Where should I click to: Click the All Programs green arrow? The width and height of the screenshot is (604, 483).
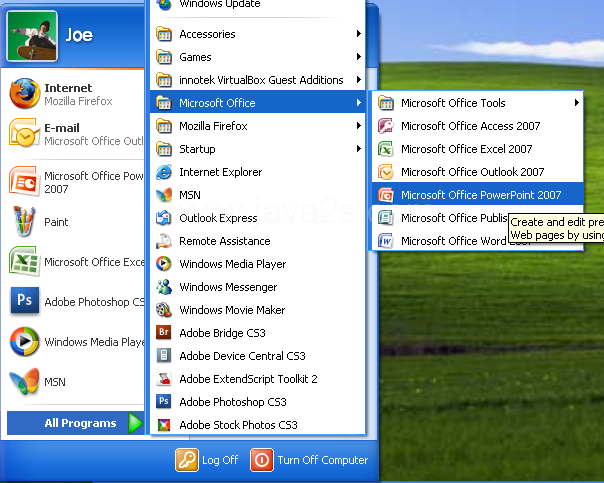[x=135, y=423]
